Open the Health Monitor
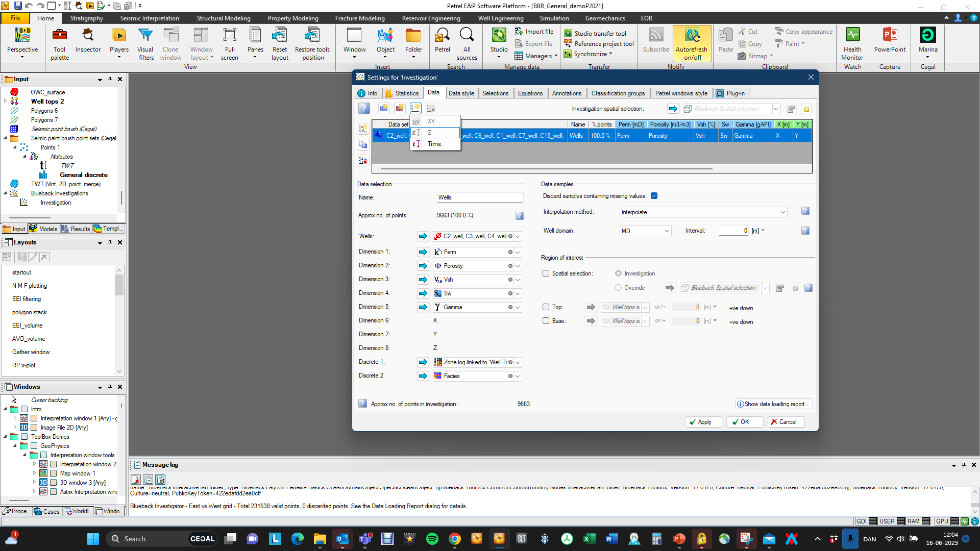The width and height of the screenshot is (980, 551). tap(852, 44)
